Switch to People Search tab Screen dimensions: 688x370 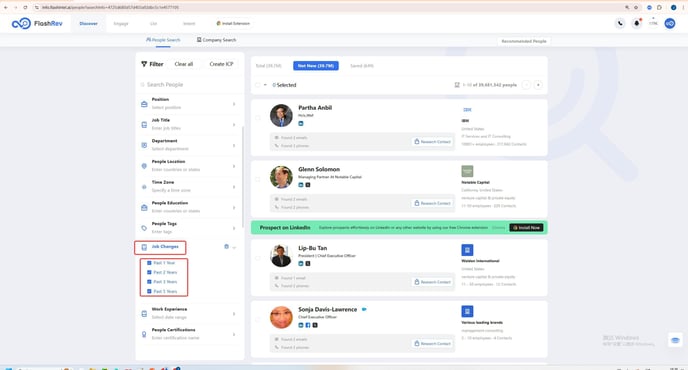pyautogui.click(x=163, y=40)
